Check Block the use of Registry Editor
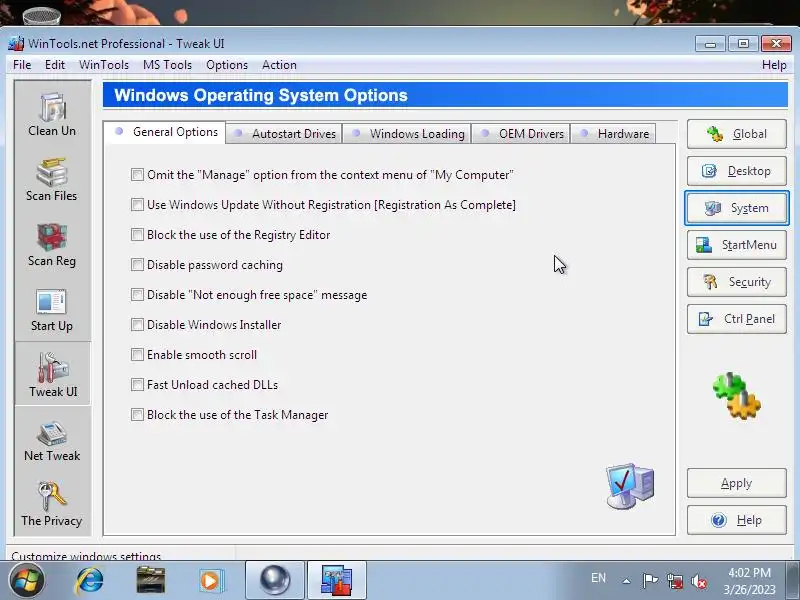The image size is (800, 600). click(x=137, y=235)
